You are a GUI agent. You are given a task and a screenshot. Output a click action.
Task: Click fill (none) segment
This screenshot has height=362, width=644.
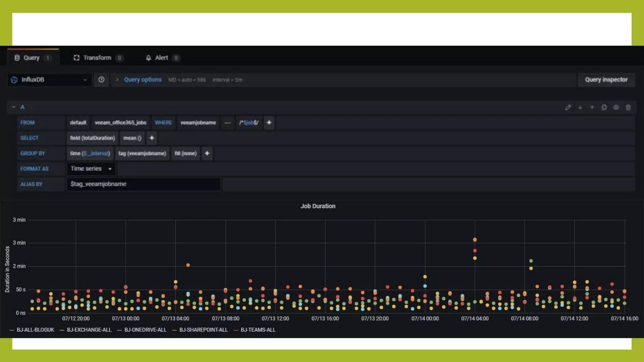click(x=186, y=153)
